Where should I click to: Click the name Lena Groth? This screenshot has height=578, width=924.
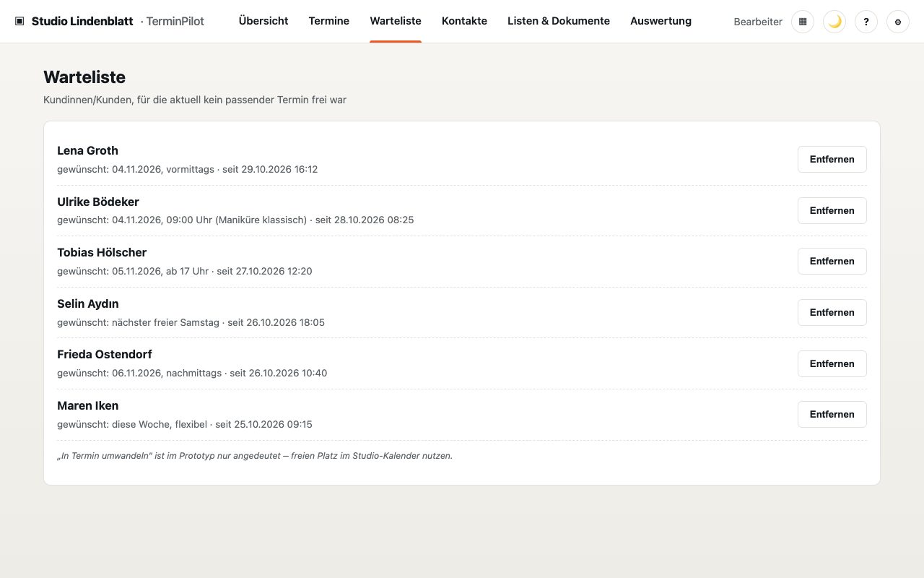(x=87, y=150)
